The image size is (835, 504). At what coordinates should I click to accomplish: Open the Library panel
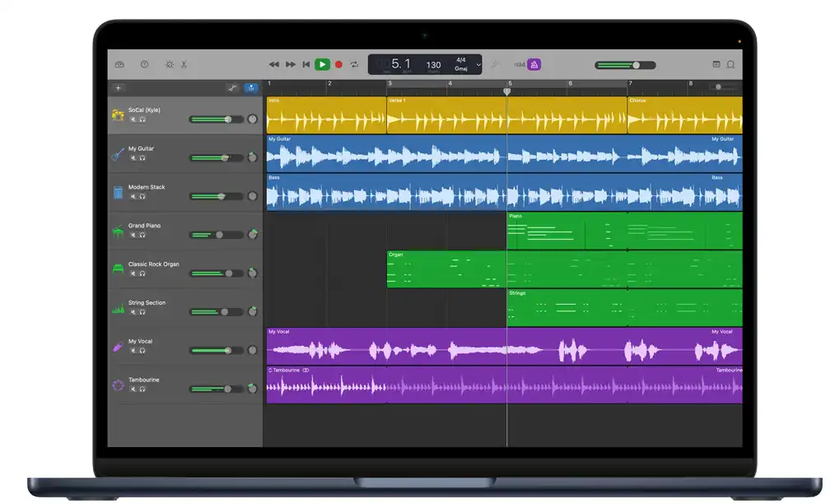click(x=120, y=64)
